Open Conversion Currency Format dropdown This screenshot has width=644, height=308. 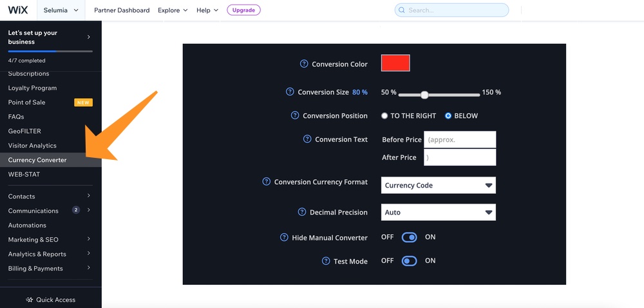pyautogui.click(x=438, y=185)
